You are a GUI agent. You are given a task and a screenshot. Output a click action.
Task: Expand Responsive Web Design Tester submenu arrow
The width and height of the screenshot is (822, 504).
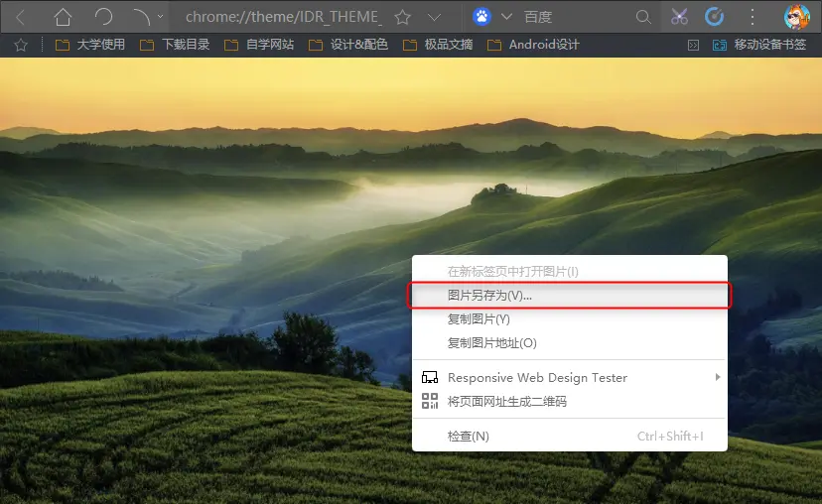point(718,377)
